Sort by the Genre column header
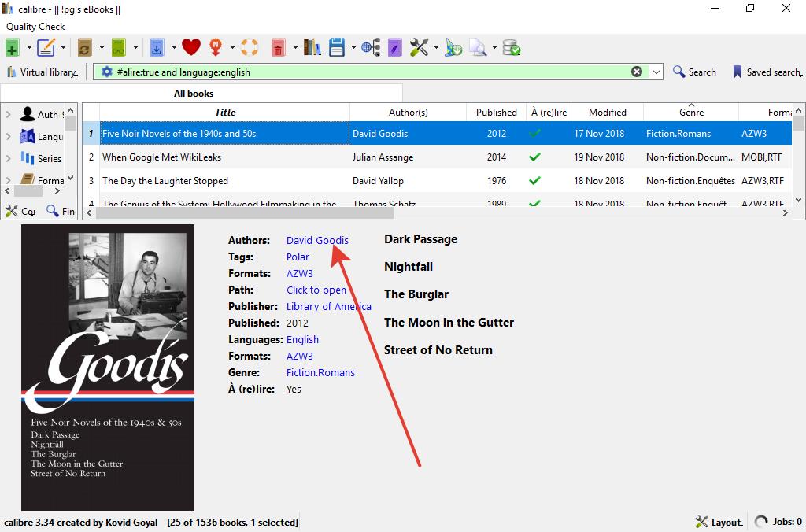 tap(691, 112)
